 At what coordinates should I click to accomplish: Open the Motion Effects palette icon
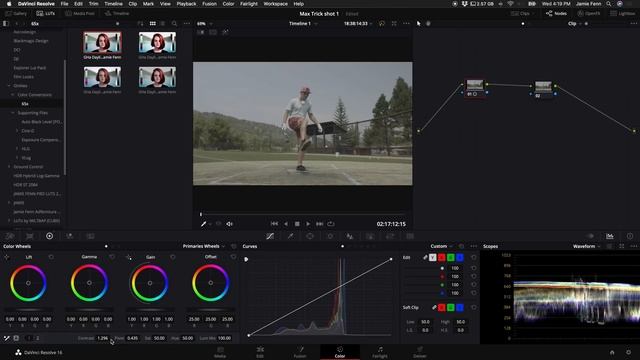coord(90,236)
